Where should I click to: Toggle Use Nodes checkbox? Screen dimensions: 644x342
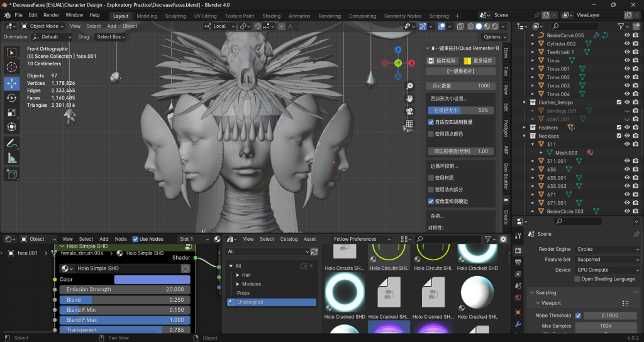(x=135, y=239)
